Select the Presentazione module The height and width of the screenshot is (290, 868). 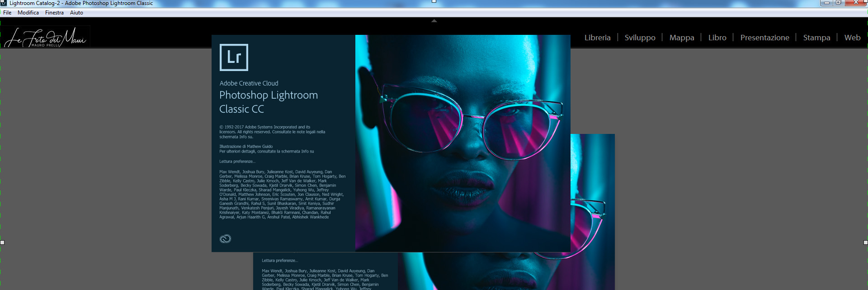(764, 38)
